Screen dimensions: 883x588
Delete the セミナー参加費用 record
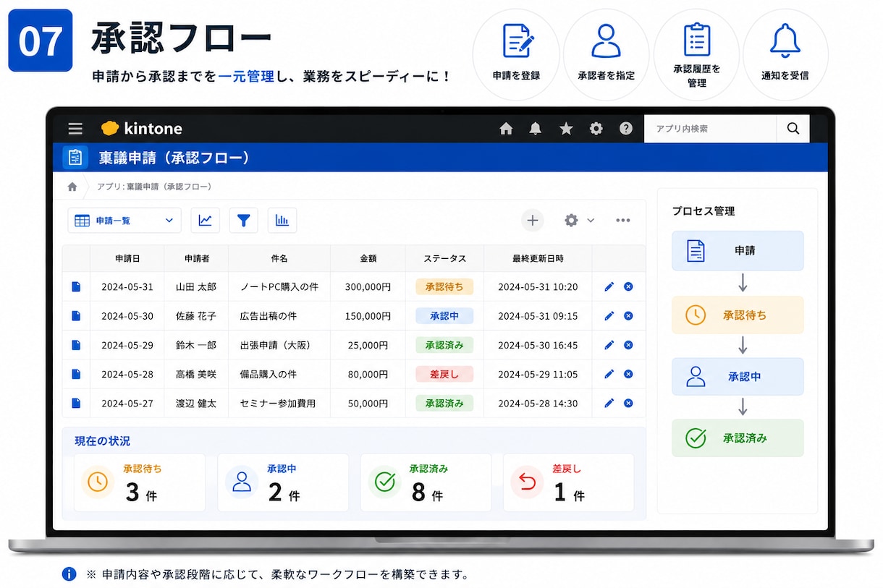(628, 403)
